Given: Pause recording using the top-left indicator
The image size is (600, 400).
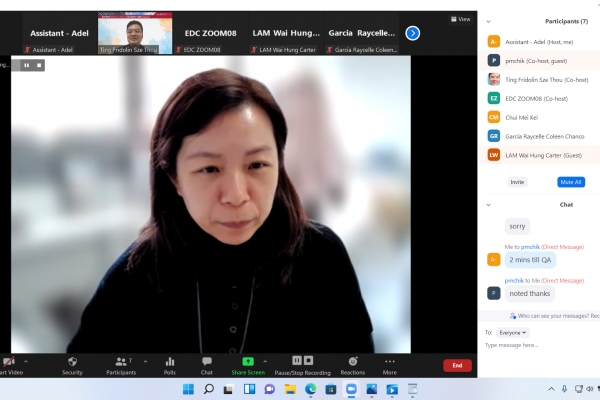Looking at the screenshot, I should point(27,65).
